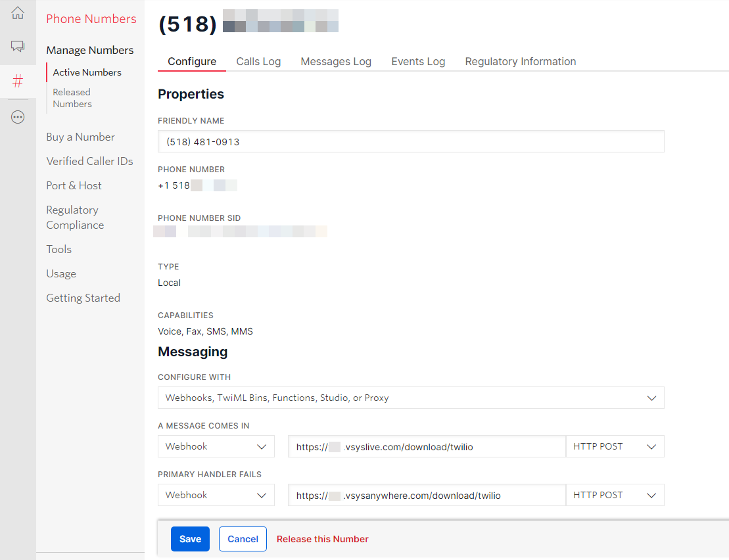729x560 pixels.
Task: Edit the Friendly Name field
Action: click(411, 141)
